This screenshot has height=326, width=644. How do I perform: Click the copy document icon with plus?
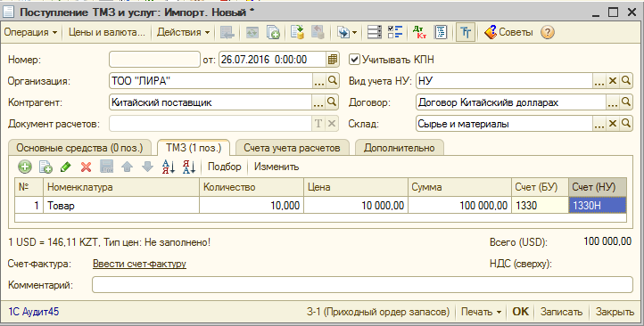[273, 32]
